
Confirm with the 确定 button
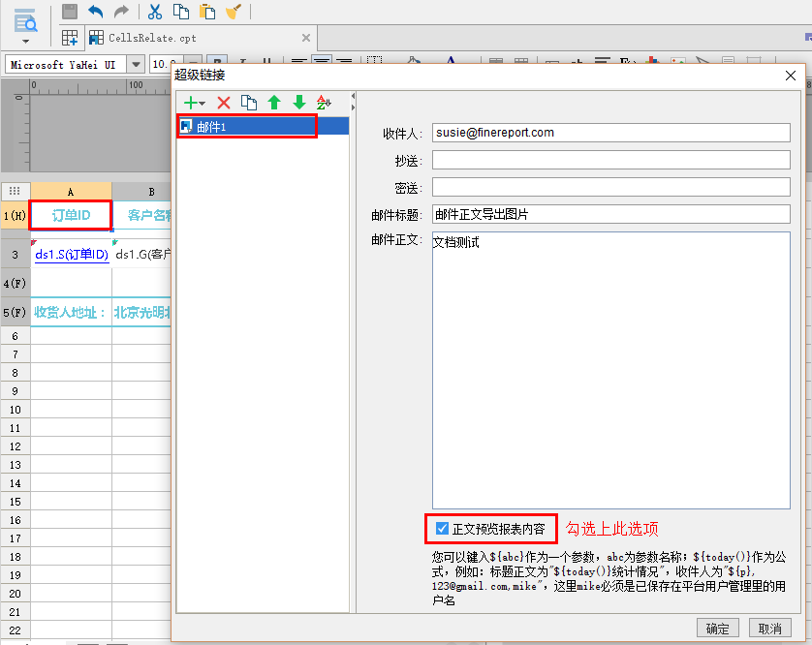(x=717, y=629)
